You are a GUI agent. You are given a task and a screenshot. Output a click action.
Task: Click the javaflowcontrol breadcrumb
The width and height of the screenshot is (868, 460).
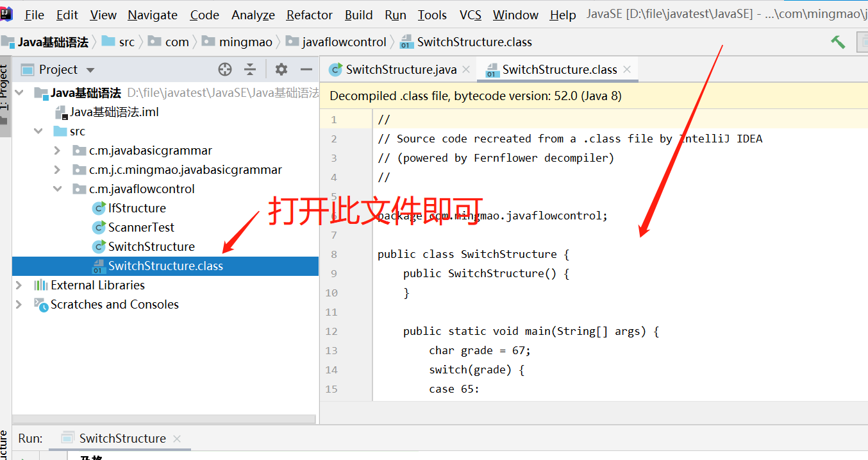click(344, 42)
